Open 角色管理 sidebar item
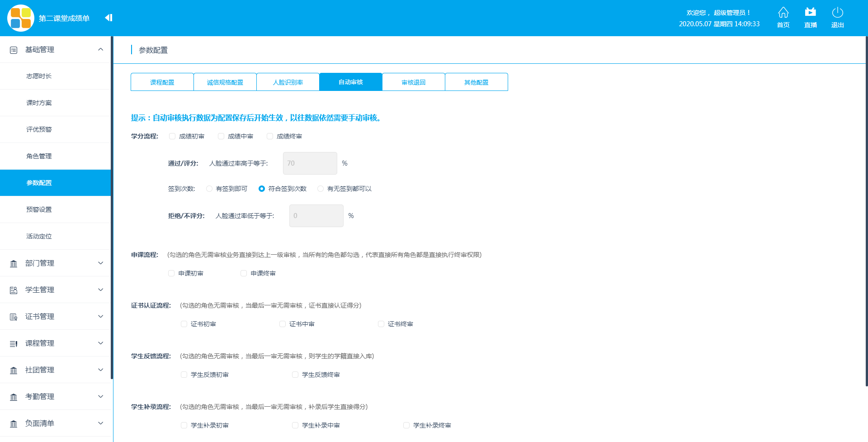Viewport: 868px width, 442px height. [x=55, y=156]
